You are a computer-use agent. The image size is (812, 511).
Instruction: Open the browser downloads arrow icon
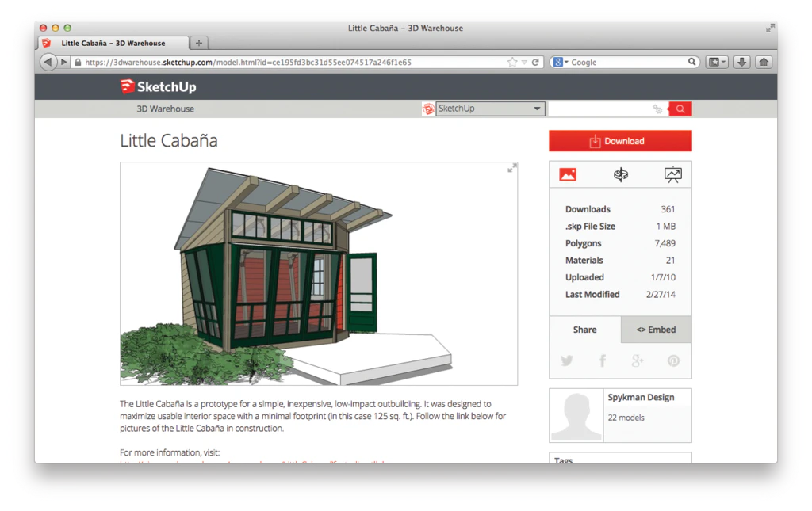741,62
